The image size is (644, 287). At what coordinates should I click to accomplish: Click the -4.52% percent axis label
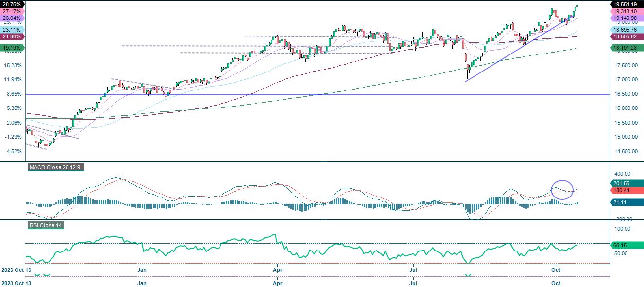[13, 151]
